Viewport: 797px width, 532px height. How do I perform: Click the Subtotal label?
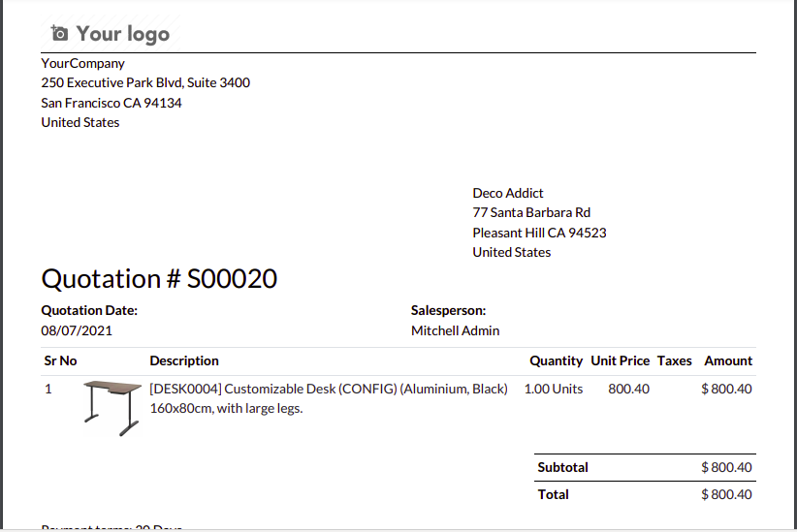pyautogui.click(x=562, y=467)
